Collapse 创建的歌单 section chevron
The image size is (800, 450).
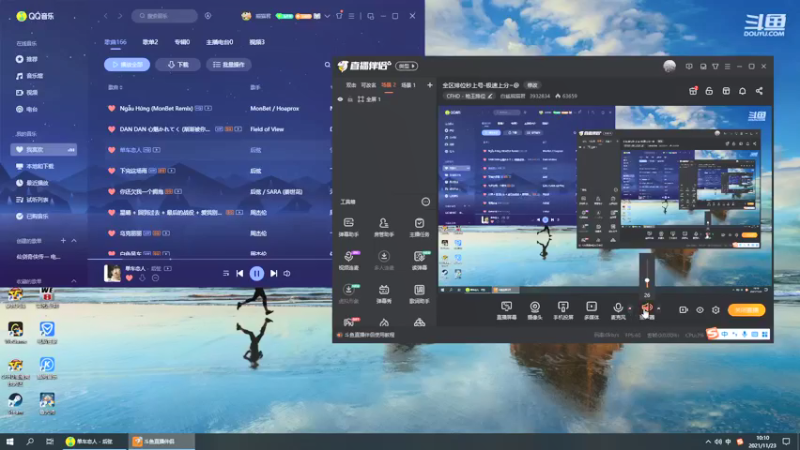pos(74,240)
